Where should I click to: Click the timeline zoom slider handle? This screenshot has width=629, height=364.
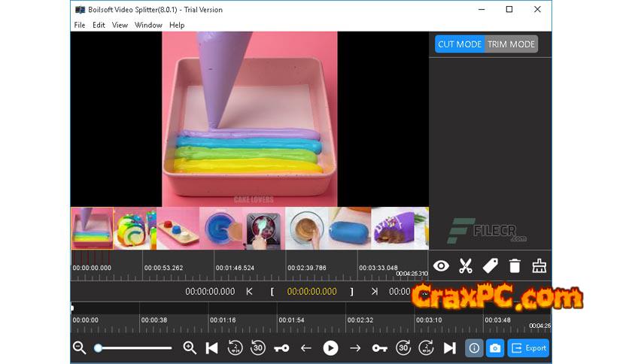(x=98, y=348)
